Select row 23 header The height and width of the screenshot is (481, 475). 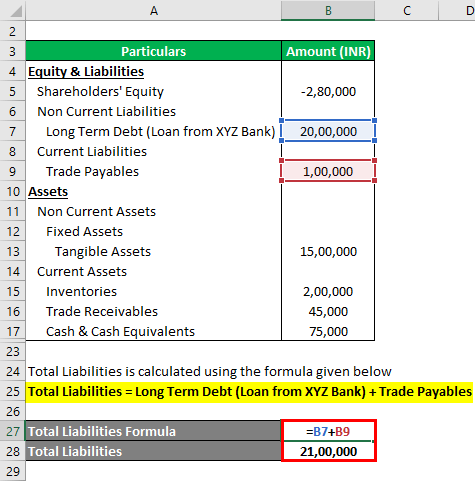pyautogui.click(x=13, y=351)
